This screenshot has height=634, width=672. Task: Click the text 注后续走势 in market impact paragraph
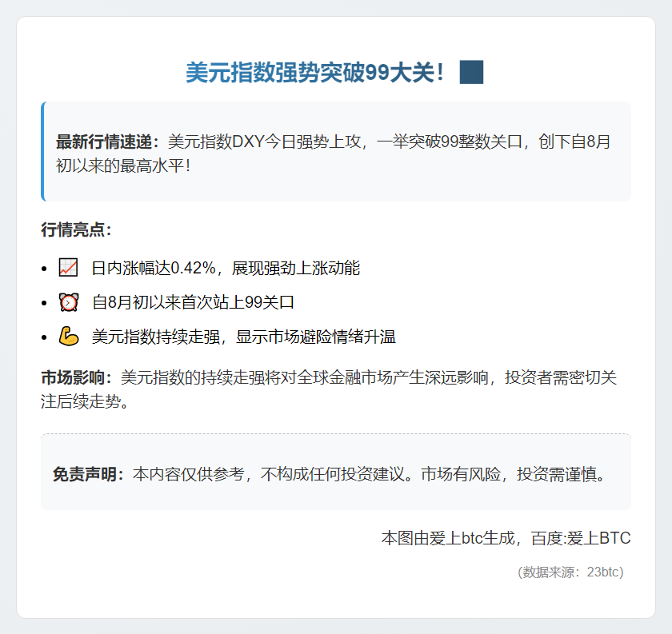(84, 401)
